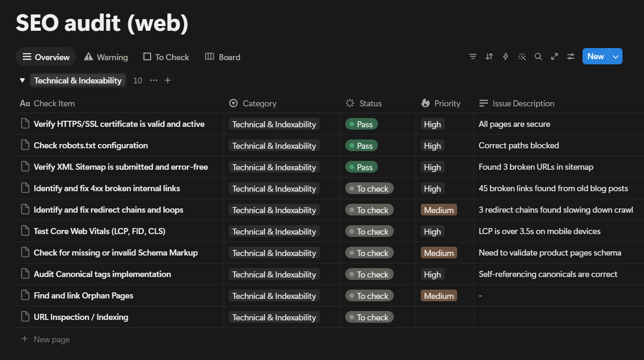Open automations lightning bolt icon
Screen dimensions: 644x360
point(505,56)
